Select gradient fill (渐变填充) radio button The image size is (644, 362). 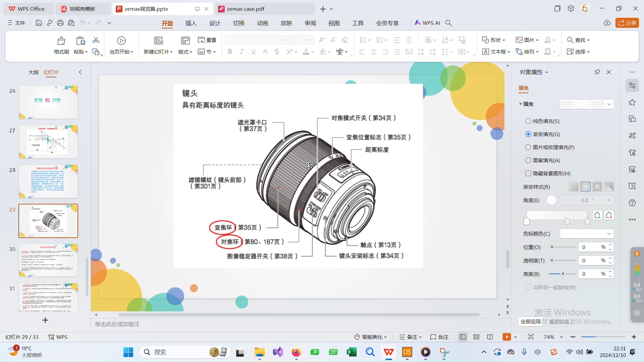point(528,134)
